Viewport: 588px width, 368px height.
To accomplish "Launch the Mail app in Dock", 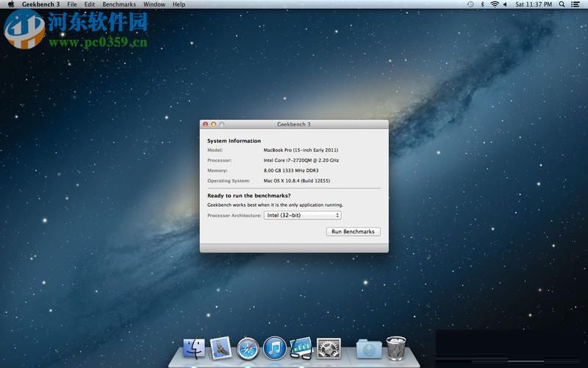I will (220, 348).
